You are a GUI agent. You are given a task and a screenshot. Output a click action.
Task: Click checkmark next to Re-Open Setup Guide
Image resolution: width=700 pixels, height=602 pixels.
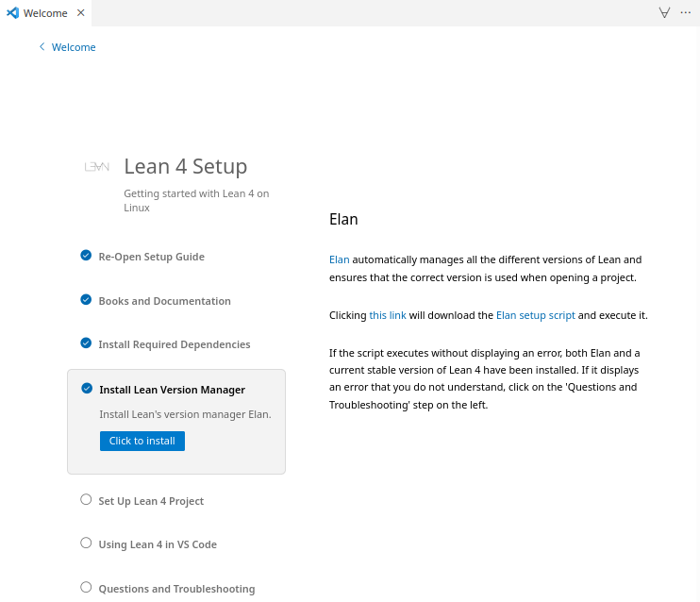(86, 256)
